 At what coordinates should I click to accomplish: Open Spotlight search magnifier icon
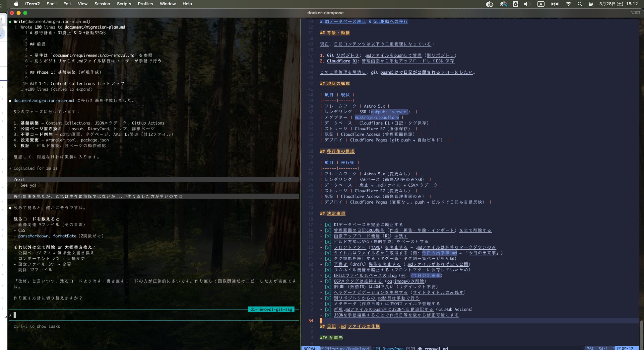(x=580, y=4)
